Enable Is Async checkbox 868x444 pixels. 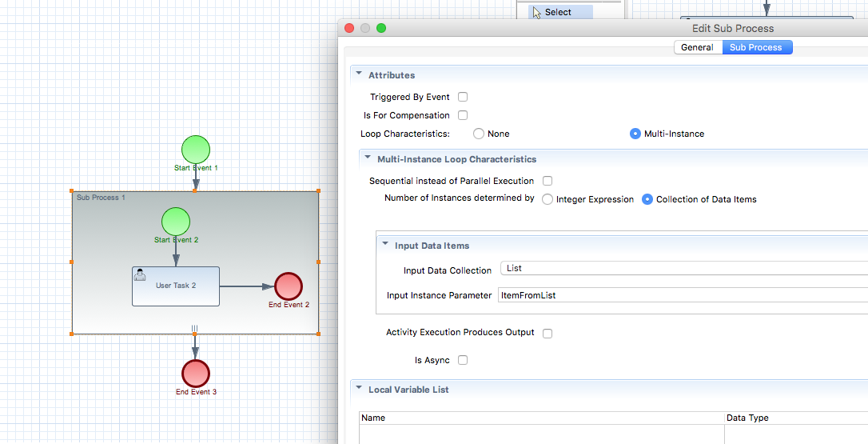tap(463, 360)
